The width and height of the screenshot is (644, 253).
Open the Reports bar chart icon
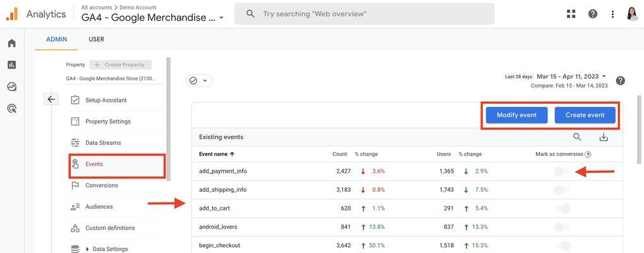(12, 65)
